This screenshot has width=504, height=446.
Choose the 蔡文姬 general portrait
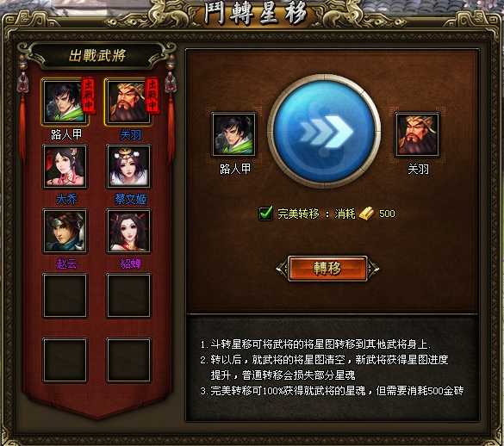pyautogui.click(x=128, y=166)
